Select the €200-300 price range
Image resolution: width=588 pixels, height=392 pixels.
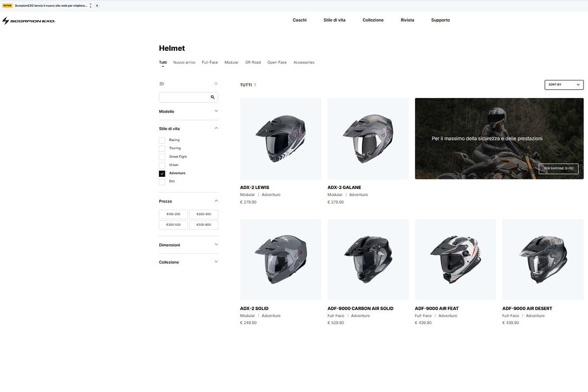[204, 214]
